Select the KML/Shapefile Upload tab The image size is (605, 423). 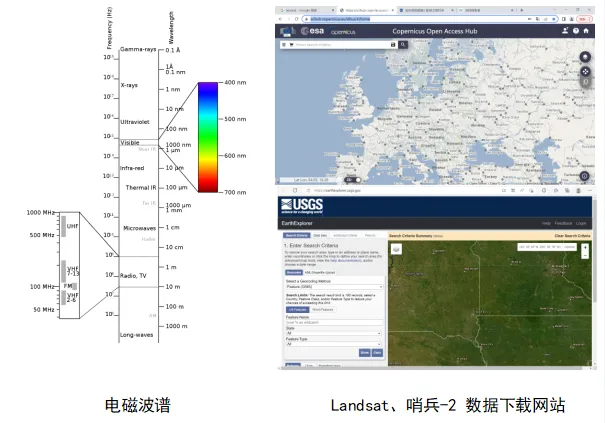(320, 272)
